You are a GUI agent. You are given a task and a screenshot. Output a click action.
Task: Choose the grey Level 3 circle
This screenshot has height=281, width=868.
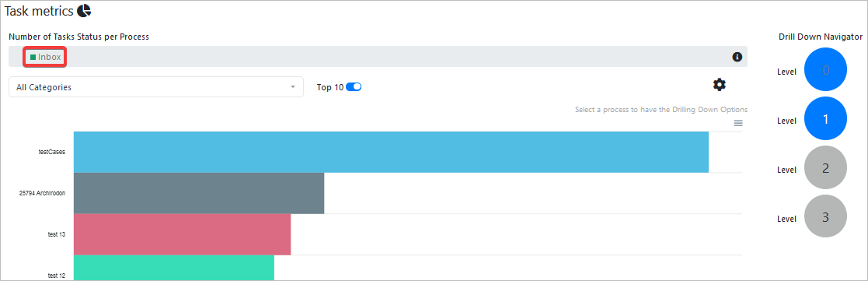pos(825,216)
